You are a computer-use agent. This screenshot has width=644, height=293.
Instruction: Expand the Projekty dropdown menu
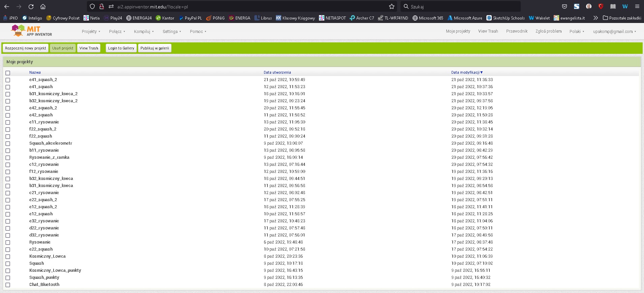coord(91,32)
